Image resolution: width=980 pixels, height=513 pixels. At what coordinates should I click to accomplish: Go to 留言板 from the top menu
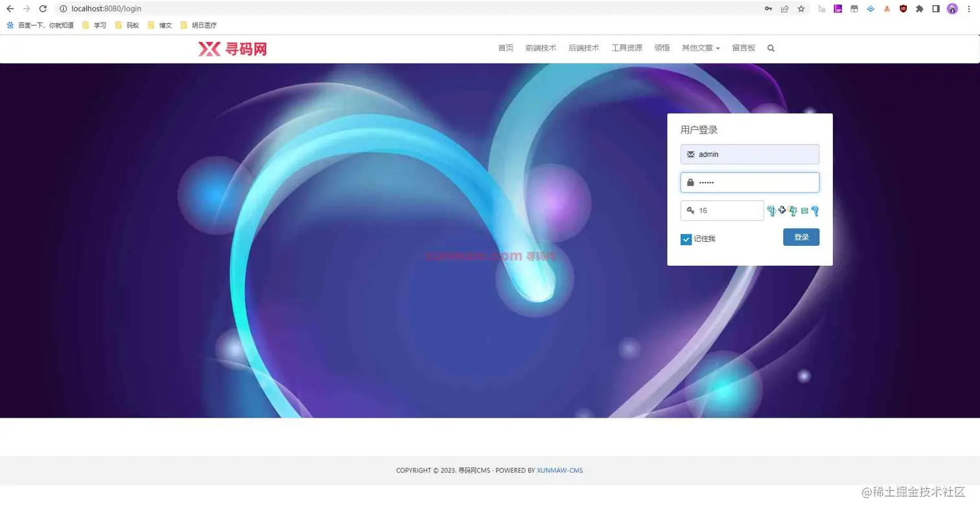pyautogui.click(x=743, y=48)
